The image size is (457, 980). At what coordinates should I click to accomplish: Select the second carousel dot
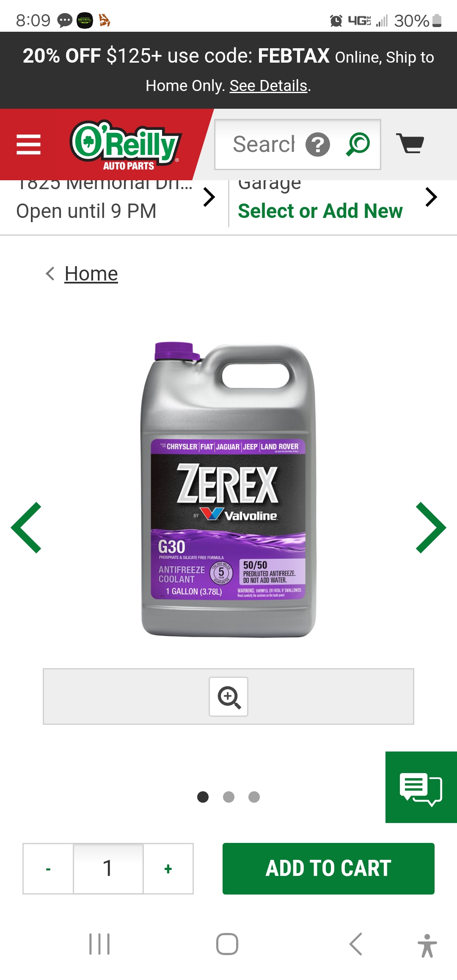tap(228, 797)
